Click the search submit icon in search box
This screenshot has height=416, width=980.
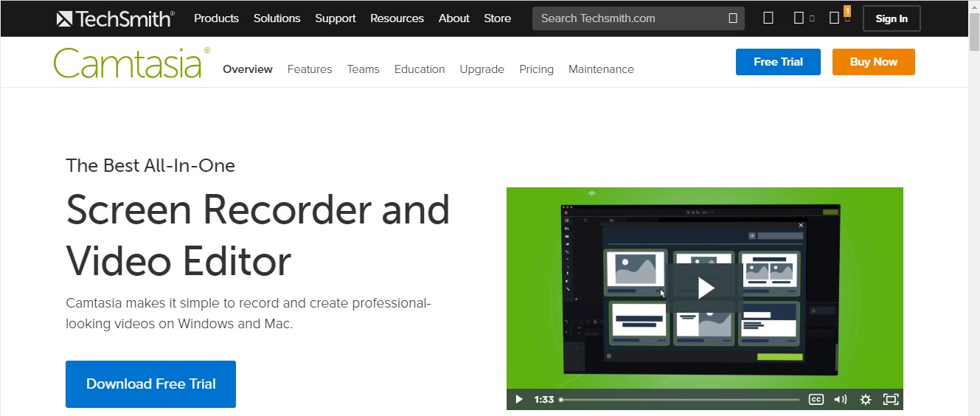(732, 18)
